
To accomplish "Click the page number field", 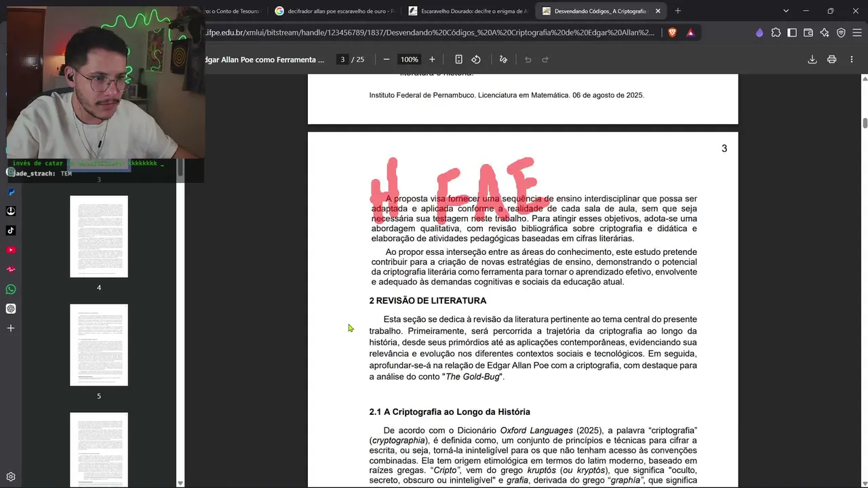I will 342,60.
